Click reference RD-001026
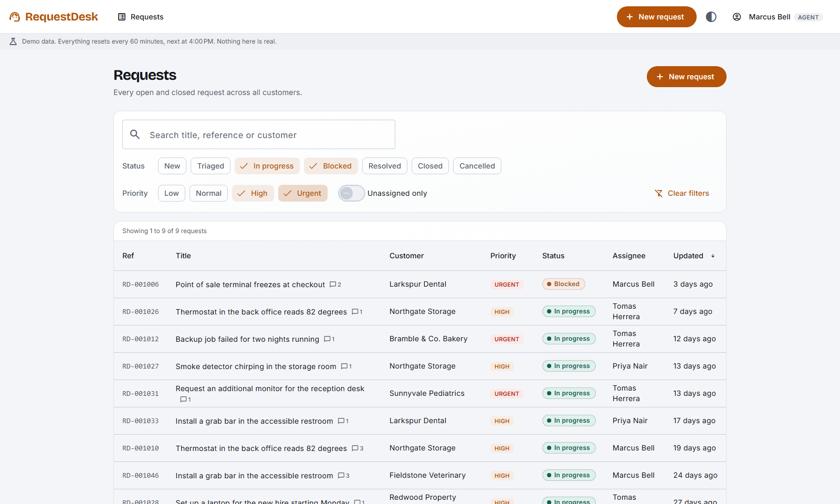 [x=141, y=312]
